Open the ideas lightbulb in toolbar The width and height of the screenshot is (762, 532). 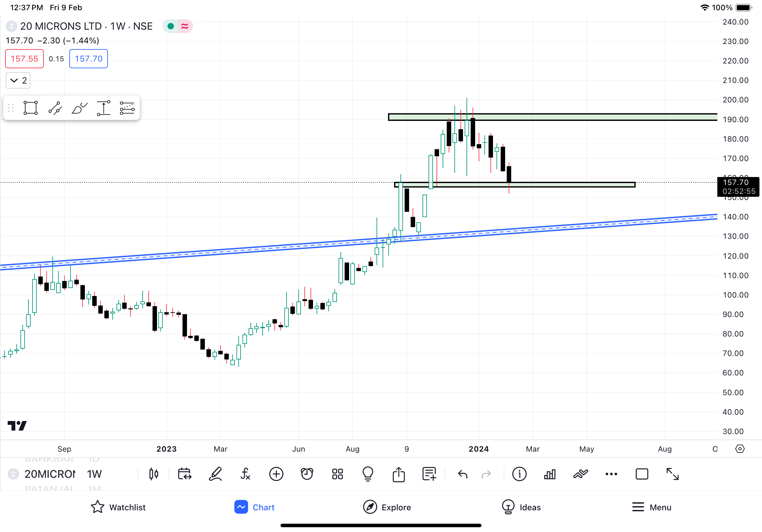point(368,474)
